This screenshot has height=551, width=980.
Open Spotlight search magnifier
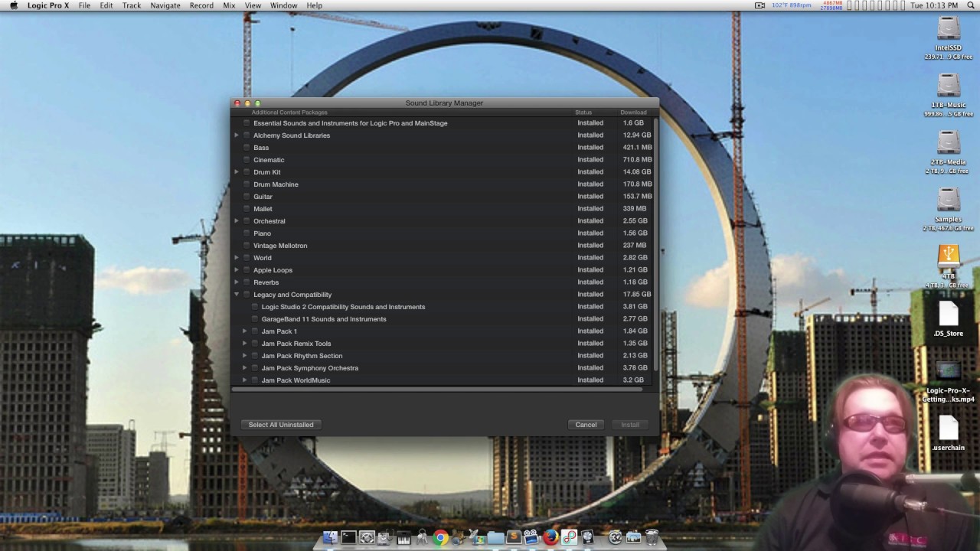[x=971, y=5]
